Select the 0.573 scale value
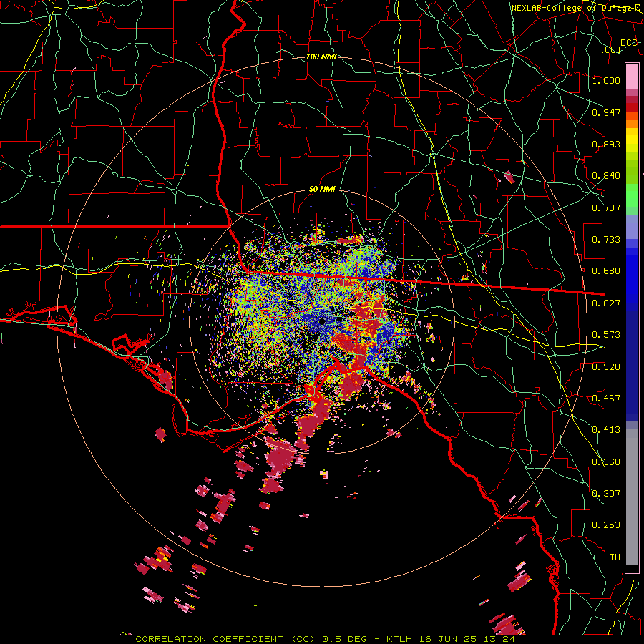Viewport: 644px width, 644px height. pyautogui.click(x=606, y=335)
